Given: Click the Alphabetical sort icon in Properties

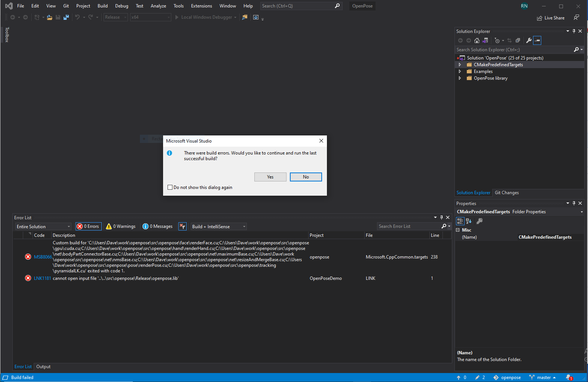Looking at the screenshot, I should pyautogui.click(x=469, y=221).
